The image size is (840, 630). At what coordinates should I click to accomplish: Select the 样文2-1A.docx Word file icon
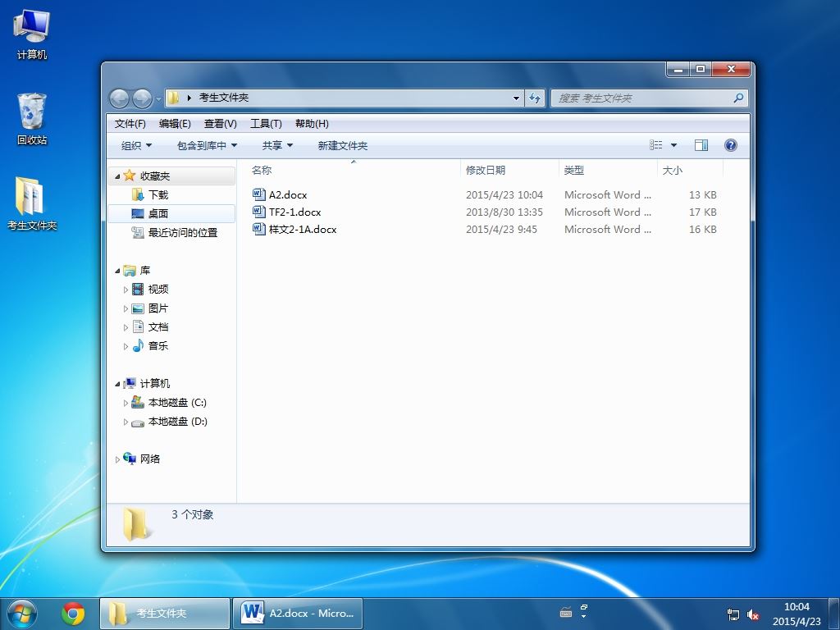pyautogui.click(x=258, y=229)
